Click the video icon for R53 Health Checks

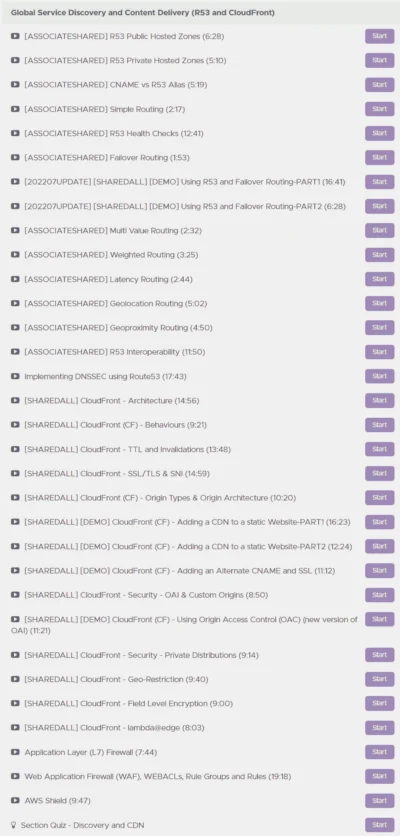[15, 133]
